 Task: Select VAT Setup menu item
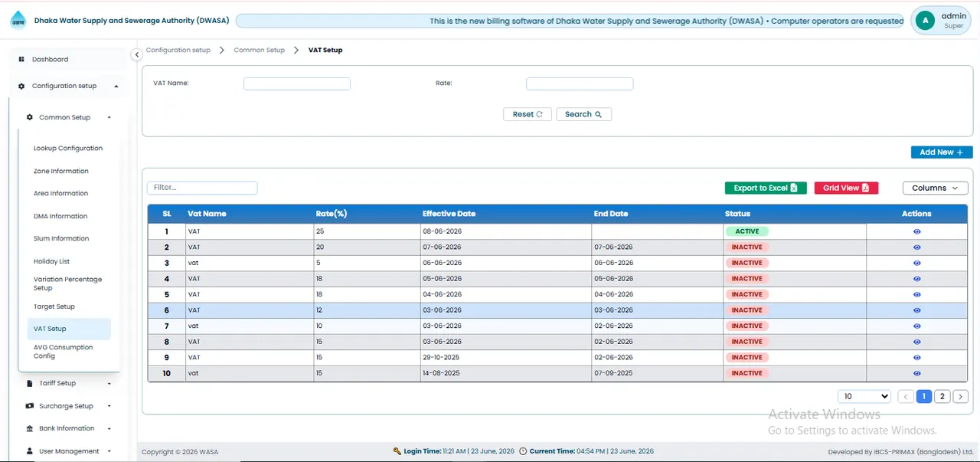coord(67,329)
